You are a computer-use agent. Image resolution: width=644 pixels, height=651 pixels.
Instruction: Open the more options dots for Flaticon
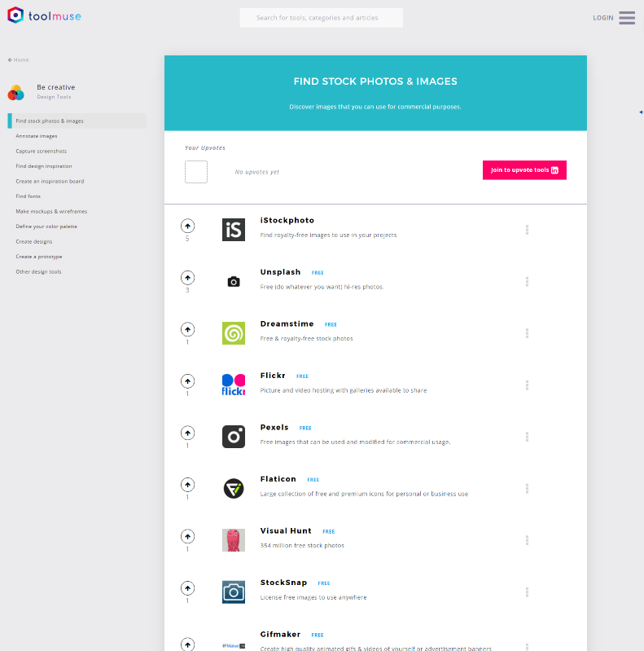pos(527,488)
